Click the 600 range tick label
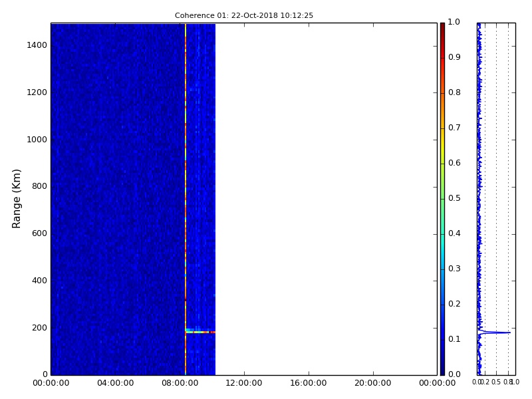 tap(39, 233)
